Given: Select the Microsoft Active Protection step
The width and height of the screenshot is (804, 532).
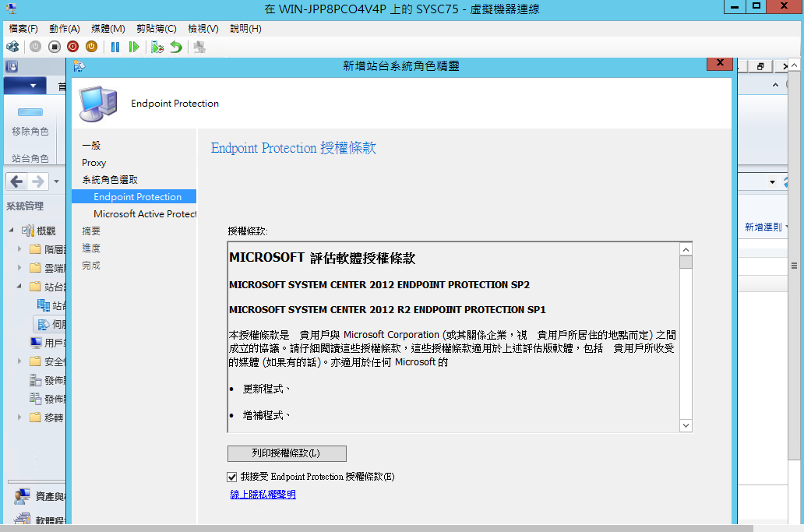Looking at the screenshot, I should (x=145, y=213).
